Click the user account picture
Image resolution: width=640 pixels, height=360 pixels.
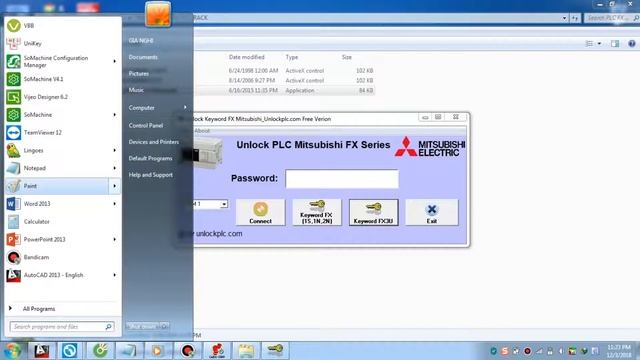click(x=158, y=14)
